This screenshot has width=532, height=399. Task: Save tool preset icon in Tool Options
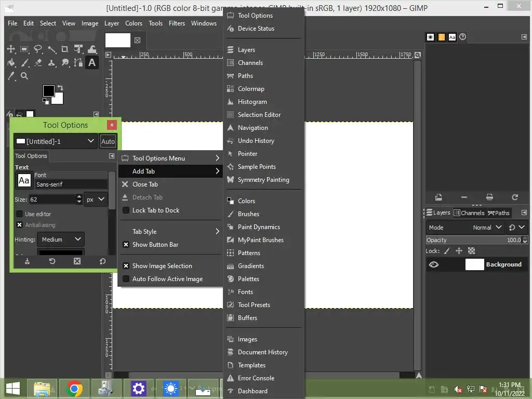(x=27, y=261)
